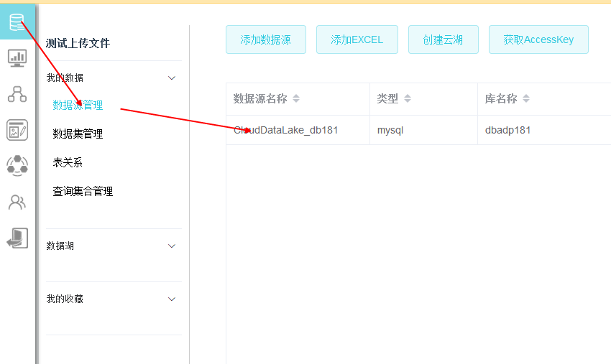Image resolution: width=611 pixels, height=364 pixels.
Task: Click the 添加数据源 button
Action: [x=266, y=40]
